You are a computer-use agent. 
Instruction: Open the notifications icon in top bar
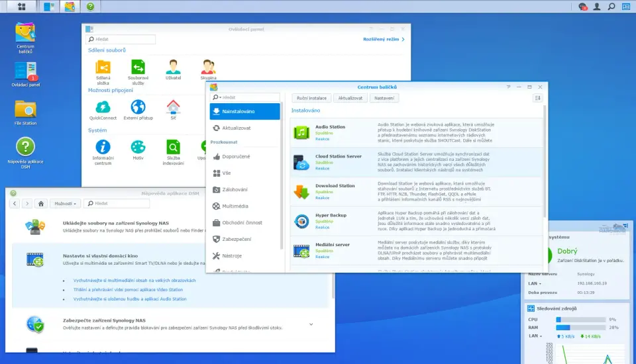tap(582, 7)
